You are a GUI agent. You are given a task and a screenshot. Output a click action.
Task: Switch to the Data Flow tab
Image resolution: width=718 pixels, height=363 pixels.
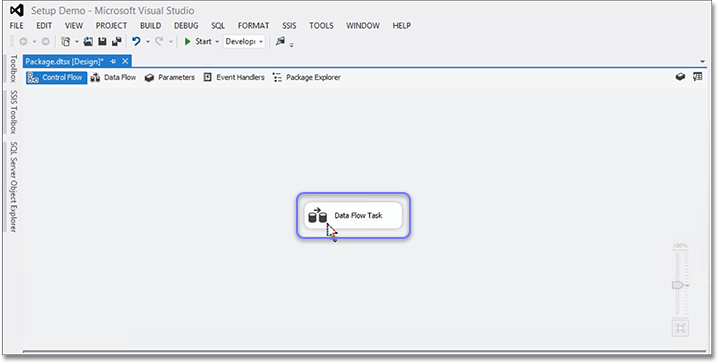114,77
